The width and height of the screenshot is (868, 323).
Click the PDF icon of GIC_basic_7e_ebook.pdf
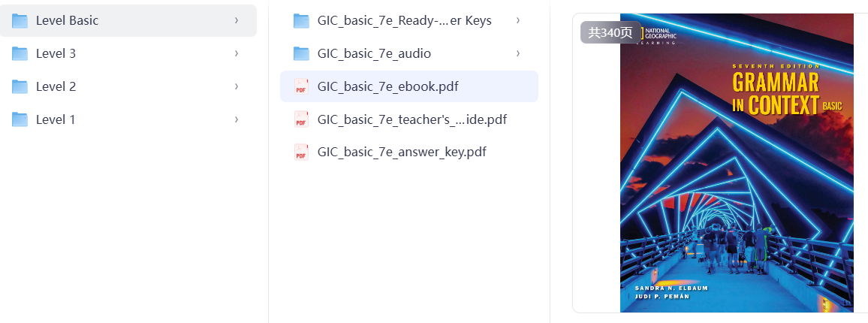[301, 86]
